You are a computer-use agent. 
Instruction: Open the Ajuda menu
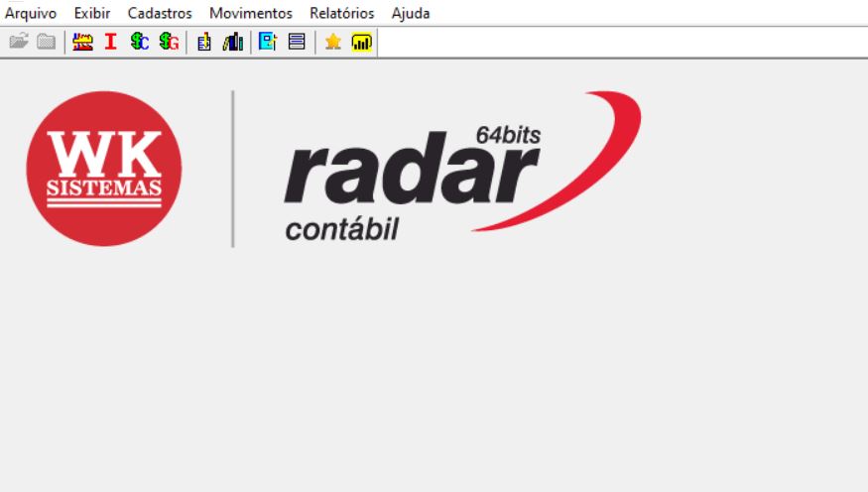click(411, 13)
